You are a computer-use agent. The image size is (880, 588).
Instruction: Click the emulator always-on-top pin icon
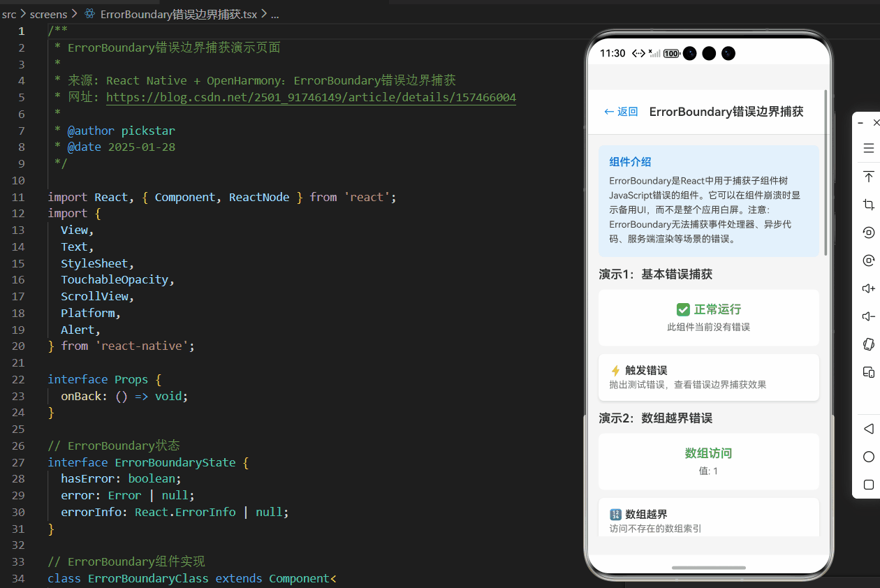869,176
